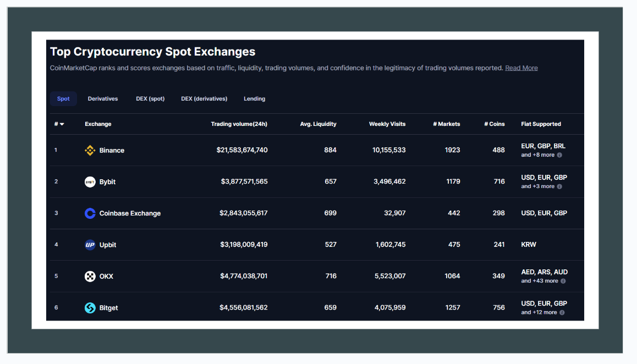
Task: Click Coinbase coins count 298
Action: pyautogui.click(x=498, y=213)
